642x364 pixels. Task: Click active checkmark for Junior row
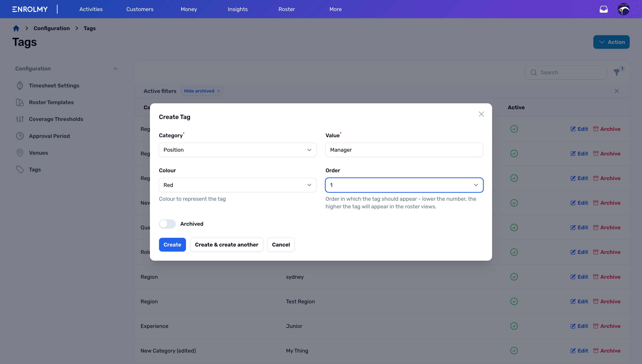tap(514, 326)
